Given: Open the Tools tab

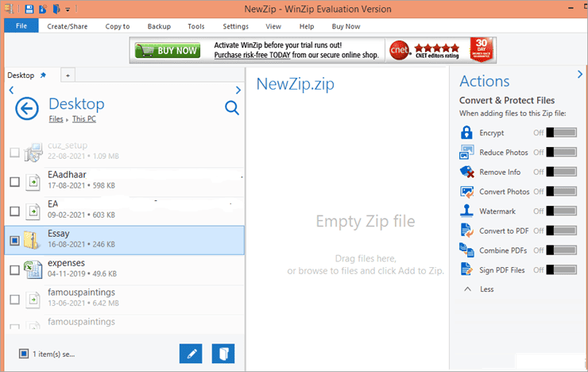Looking at the screenshot, I should pyautogui.click(x=196, y=26).
